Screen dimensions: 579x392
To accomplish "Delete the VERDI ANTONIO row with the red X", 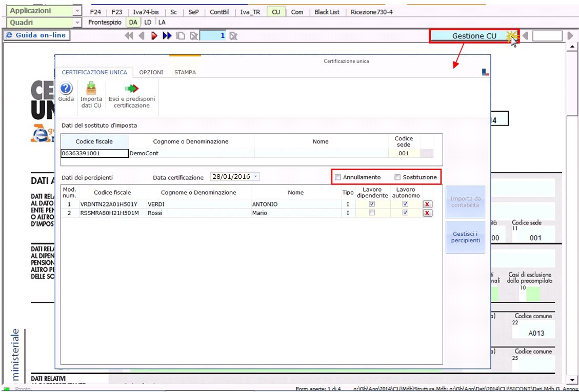I will click(428, 204).
